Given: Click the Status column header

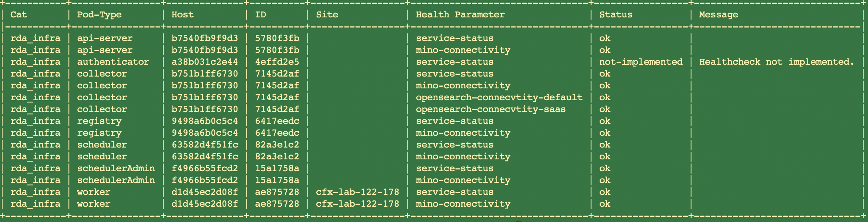Looking at the screenshot, I should pos(616,15).
